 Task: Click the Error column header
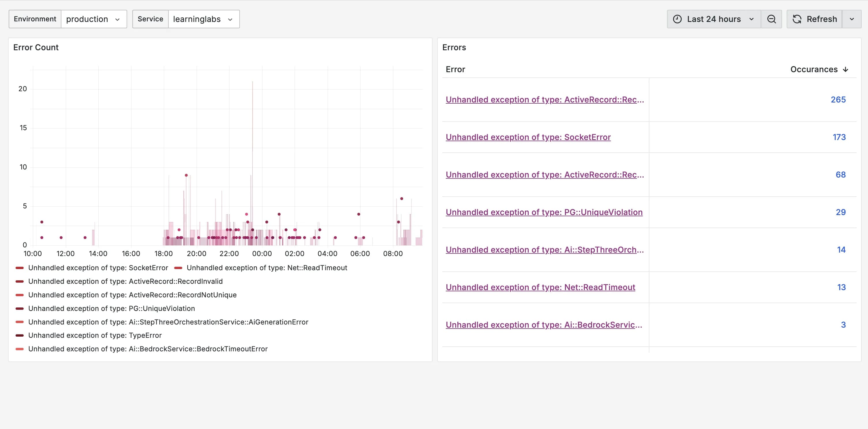click(455, 70)
